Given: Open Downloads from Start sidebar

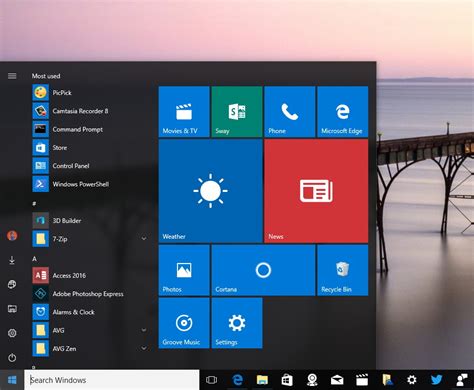Looking at the screenshot, I should point(12,260).
